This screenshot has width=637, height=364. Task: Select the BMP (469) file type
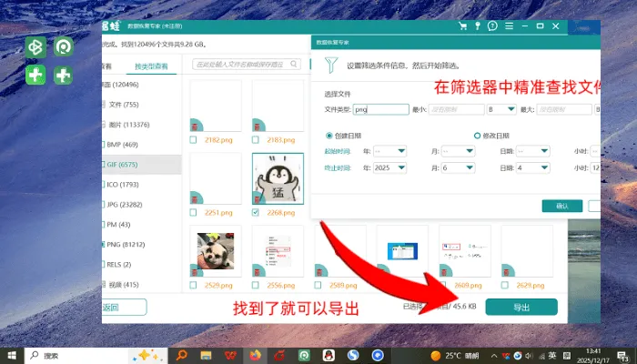122,144
